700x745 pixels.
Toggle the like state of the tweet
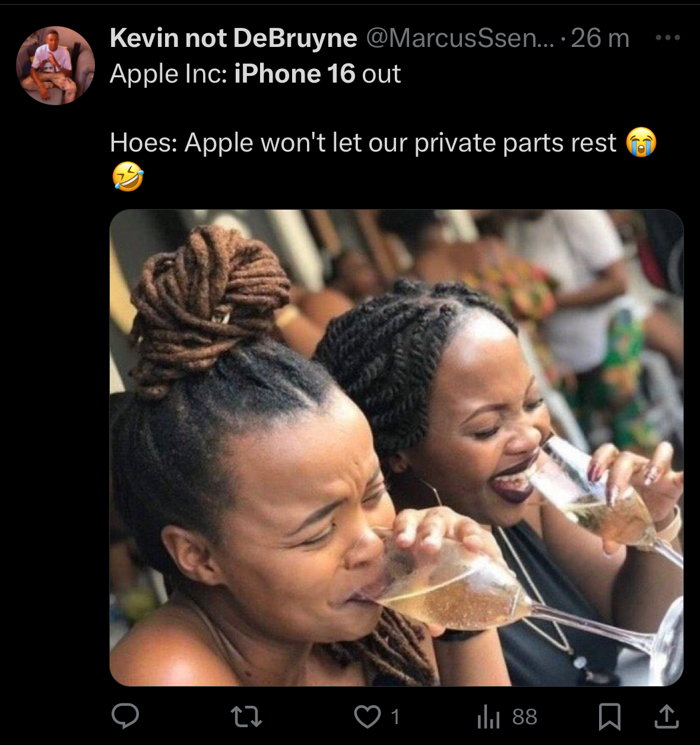366,716
